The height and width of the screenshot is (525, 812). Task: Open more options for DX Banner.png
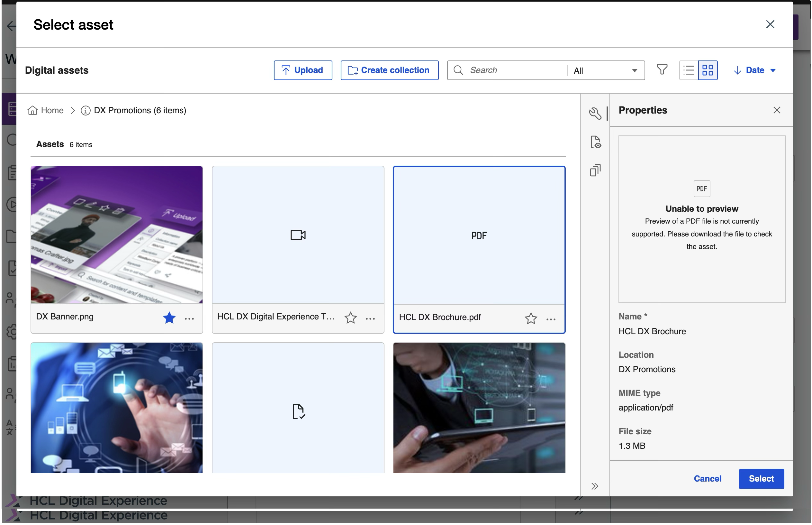(x=189, y=319)
